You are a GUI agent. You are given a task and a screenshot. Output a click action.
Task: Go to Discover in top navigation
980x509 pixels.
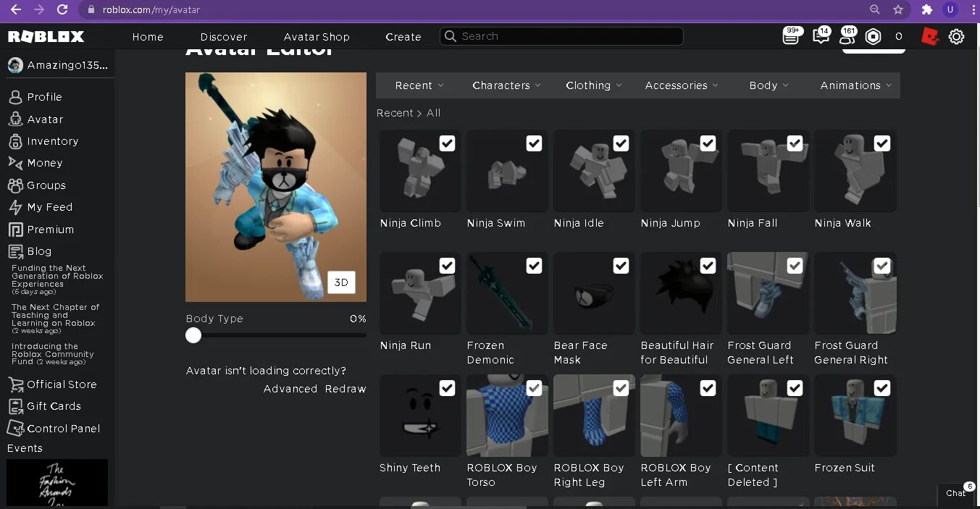pyautogui.click(x=224, y=37)
